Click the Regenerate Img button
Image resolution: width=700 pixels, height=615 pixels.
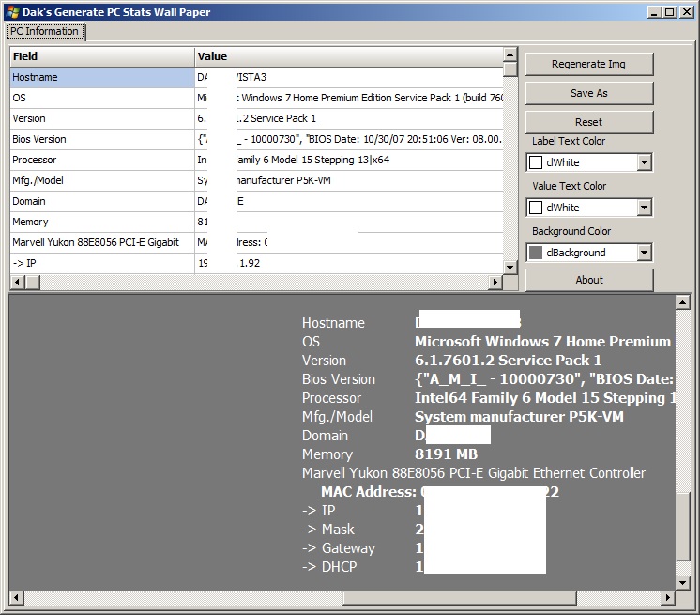588,64
